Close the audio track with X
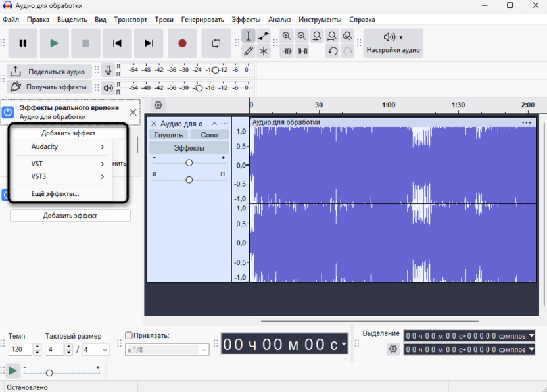547x392 pixels. tap(153, 124)
